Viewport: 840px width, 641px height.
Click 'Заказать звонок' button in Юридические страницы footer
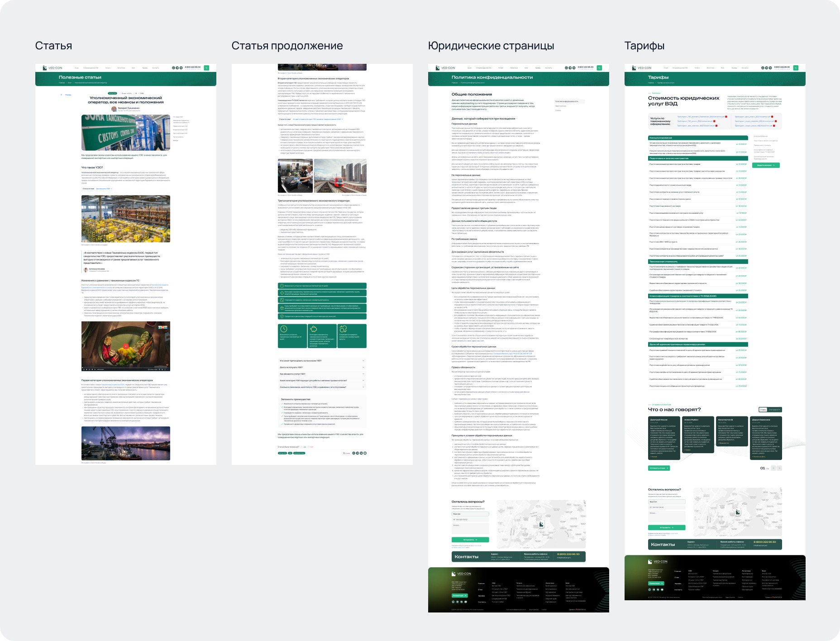pos(459,595)
